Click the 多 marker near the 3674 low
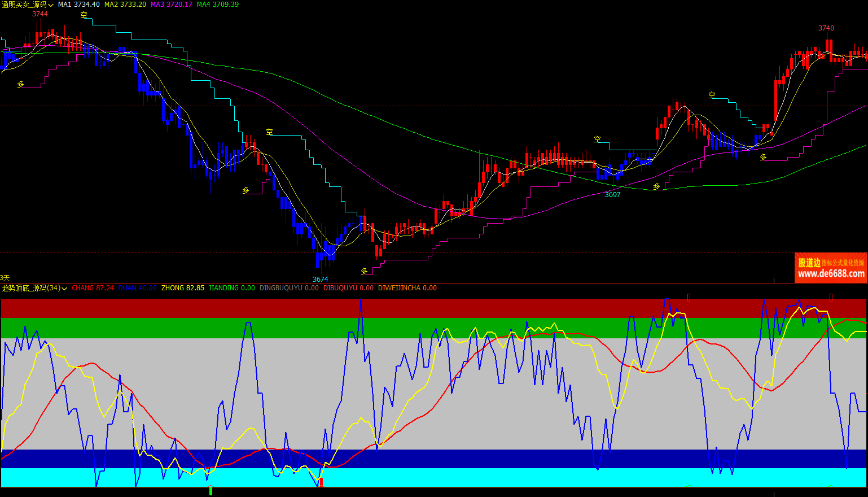 click(365, 272)
